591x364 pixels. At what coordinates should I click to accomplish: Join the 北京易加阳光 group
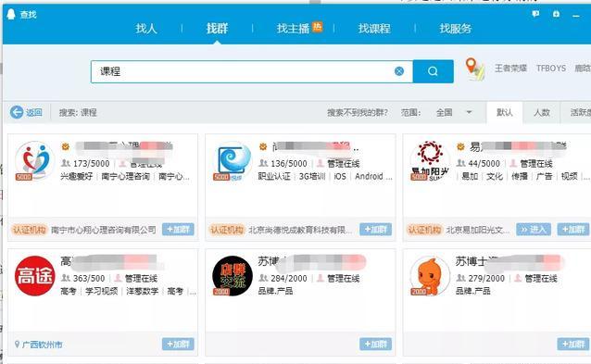click(573, 229)
